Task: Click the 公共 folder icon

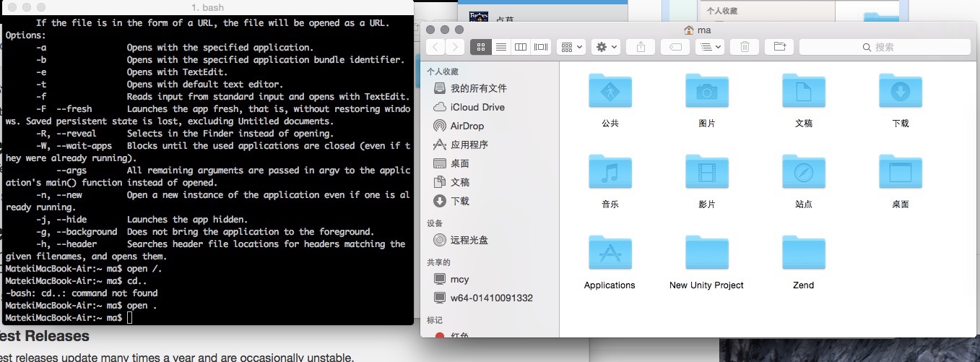Action: click(x=610, y=90)
